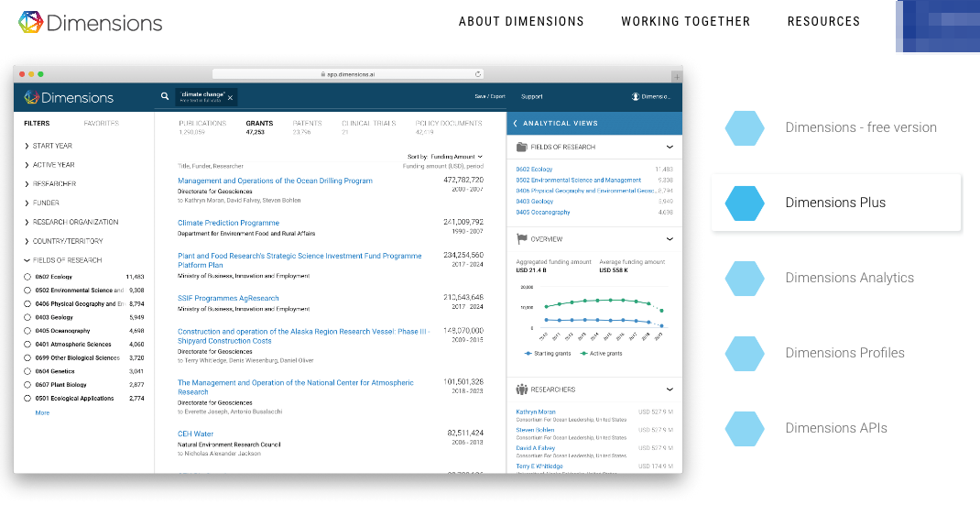Click the lock icon in the address bar

click(x=323, y=74)
